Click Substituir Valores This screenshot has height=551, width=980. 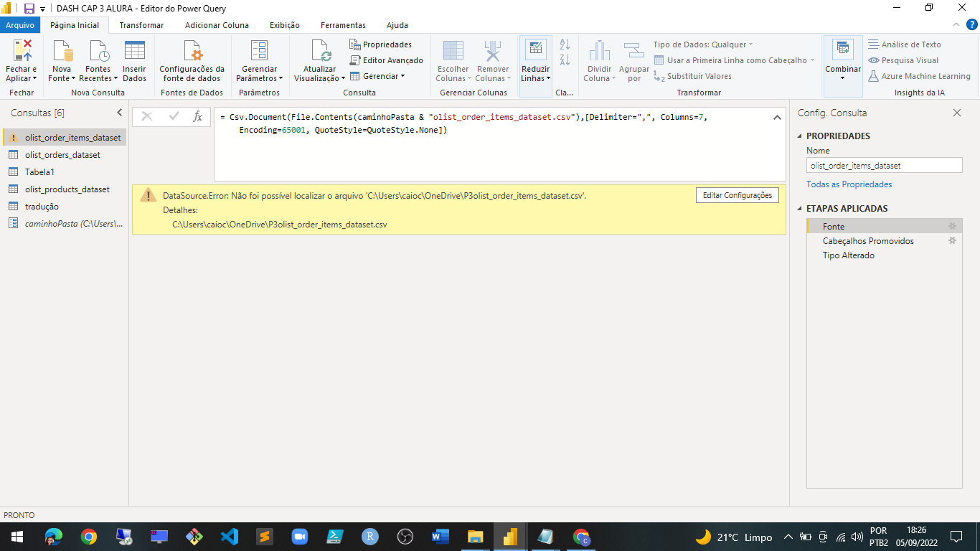693,76
